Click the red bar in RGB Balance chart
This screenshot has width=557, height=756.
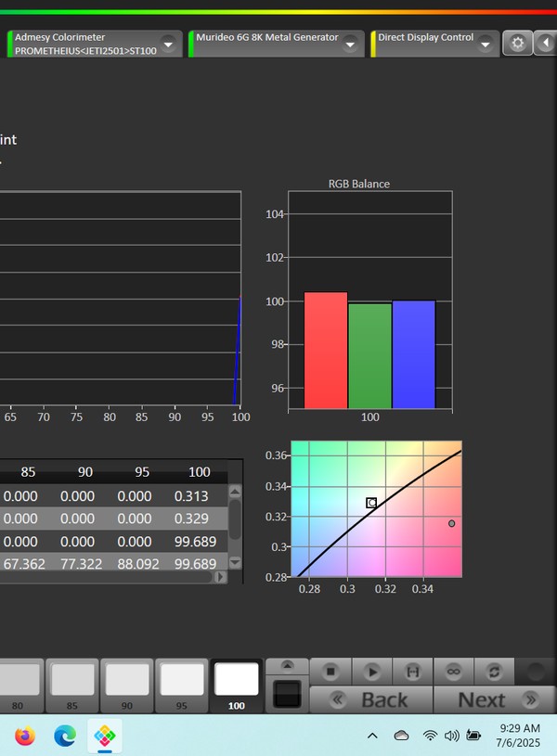[326, 350]
